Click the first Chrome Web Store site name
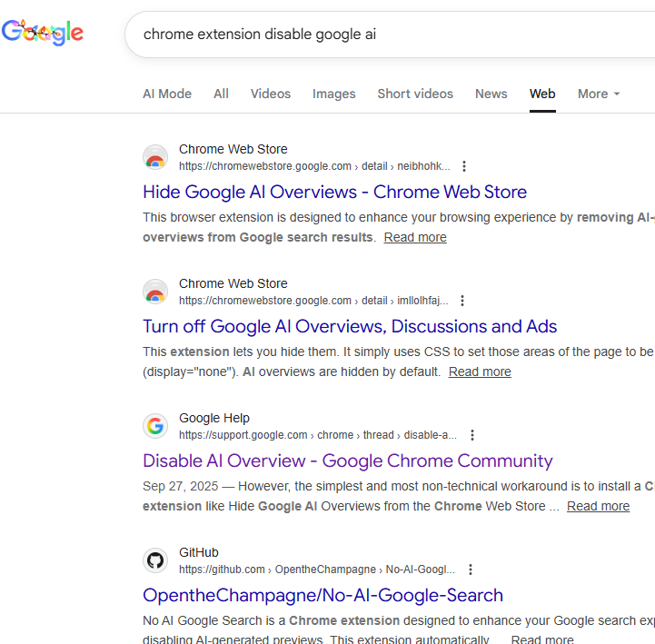 (x=233, y=149)
